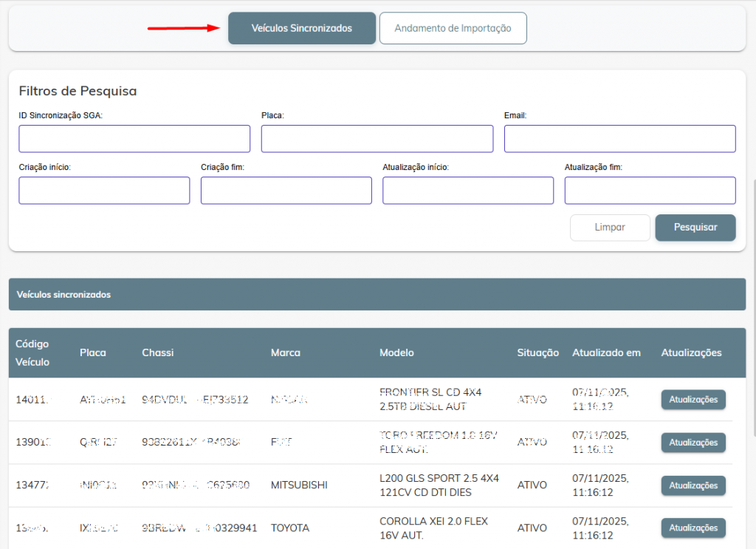Click the Atualizado em column header
Viewport: 756px width, 549px height.
tap(606, 353)
